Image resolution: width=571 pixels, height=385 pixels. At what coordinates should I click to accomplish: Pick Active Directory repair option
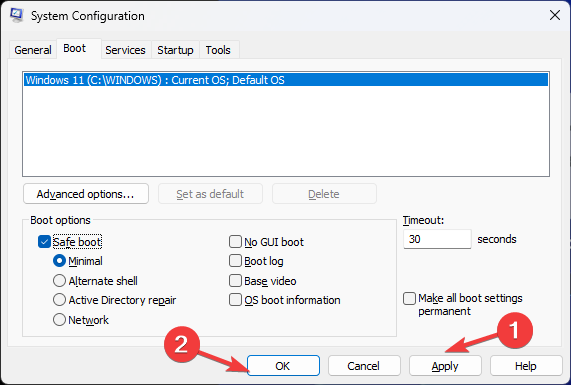click(59, 300)
